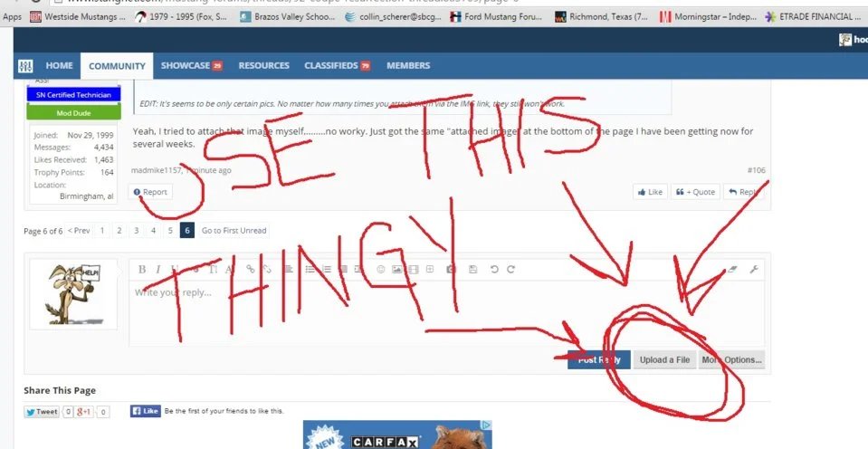868x449 pixels.
Task: Switch editor mode with the wrench icon
Action: tap(753, 270)
